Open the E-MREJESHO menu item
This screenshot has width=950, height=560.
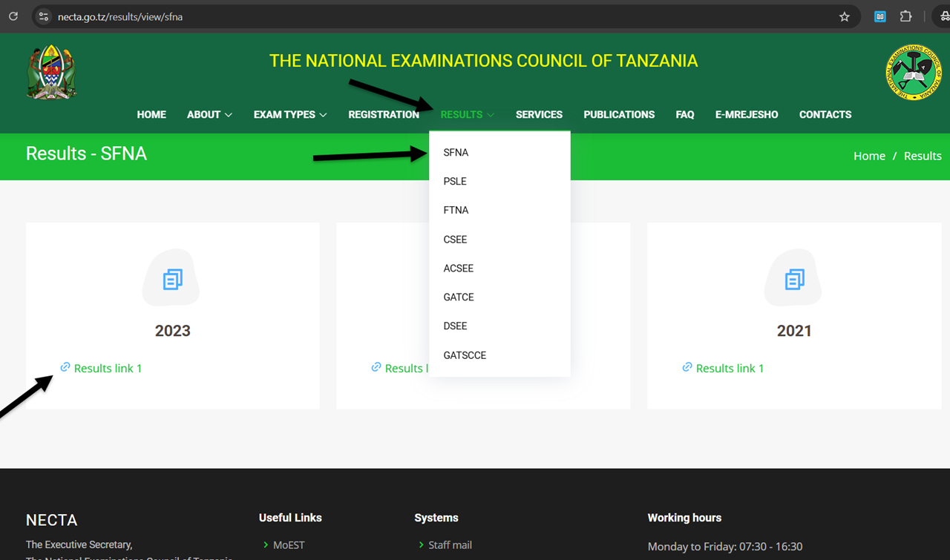tap(747, 114)
